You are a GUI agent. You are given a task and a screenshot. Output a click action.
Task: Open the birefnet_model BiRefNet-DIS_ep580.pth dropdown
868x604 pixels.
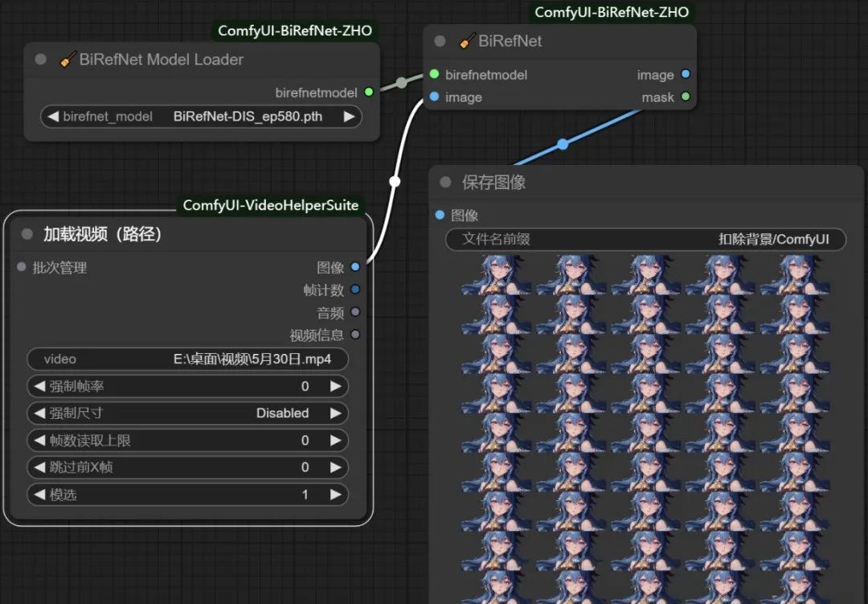click(x=202, y=117)
